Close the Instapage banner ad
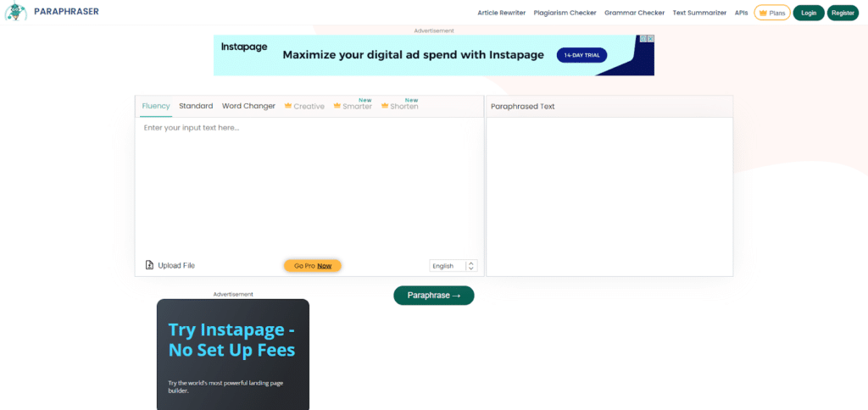This screenshot has height=410, width=868. point(651,39)
